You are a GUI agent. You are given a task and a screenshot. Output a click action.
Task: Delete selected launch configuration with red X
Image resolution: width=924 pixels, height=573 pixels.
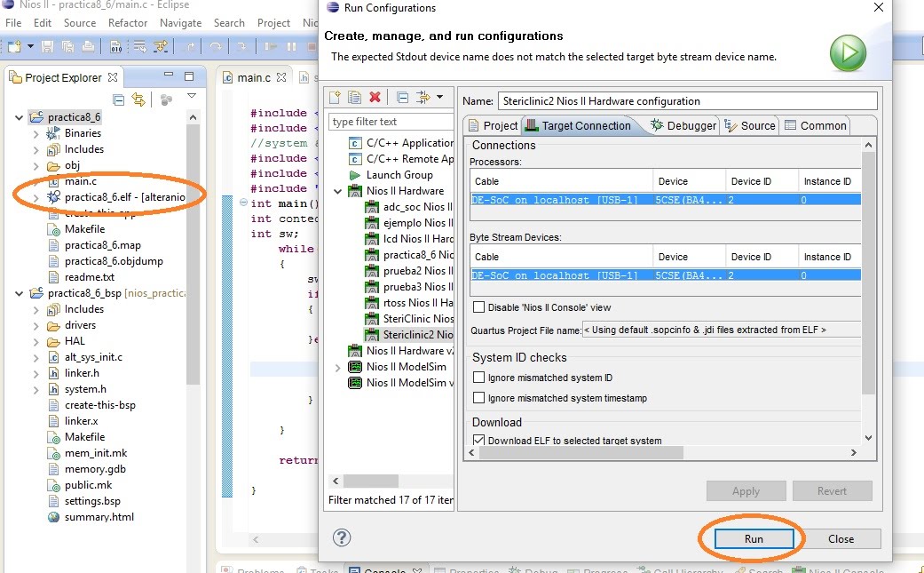(375, 97)
